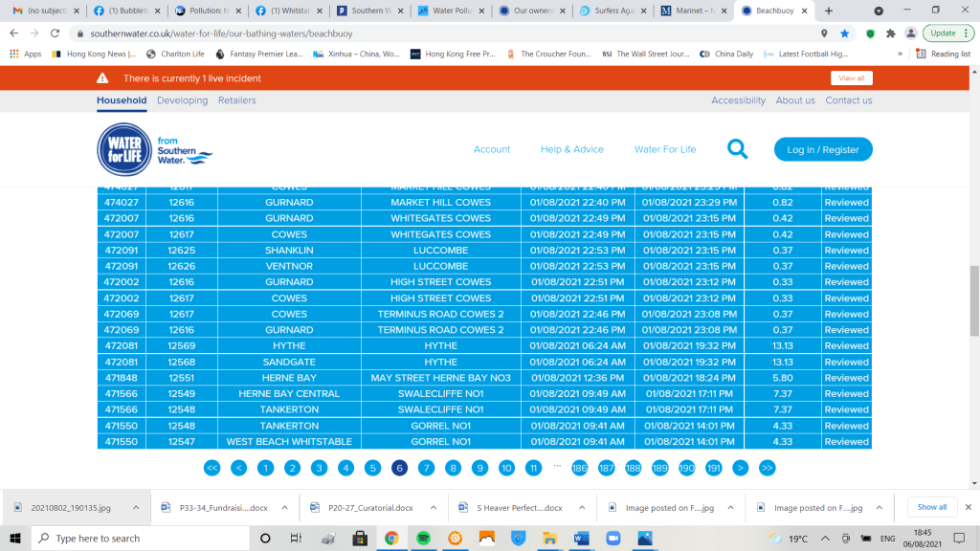Go to next page of results arrow
The image size is (980, 551).
click(740, 468)
